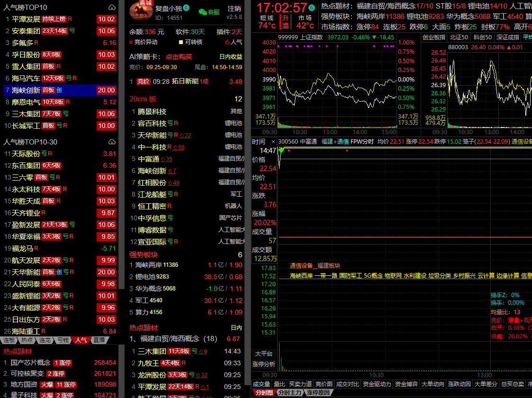Toggle 日内收益 in AI strategy card
The image size is (532, 398).
coord(230,56)
